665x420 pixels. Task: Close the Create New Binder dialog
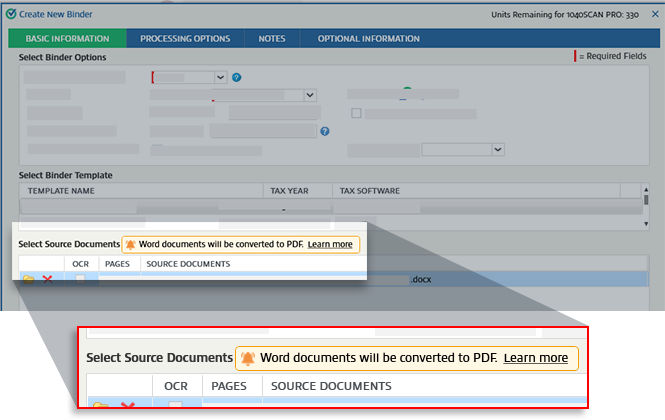[x=655, y=14]
